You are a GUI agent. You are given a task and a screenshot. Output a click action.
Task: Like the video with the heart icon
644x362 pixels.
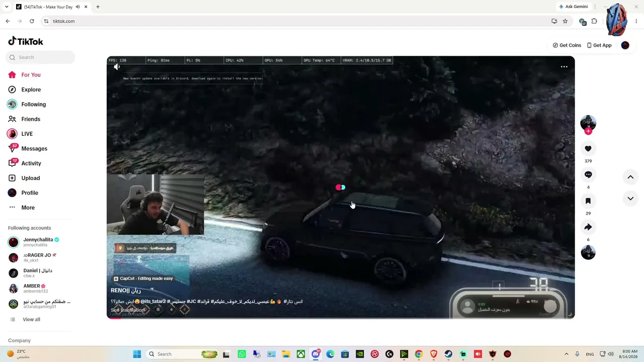point(588,148)
